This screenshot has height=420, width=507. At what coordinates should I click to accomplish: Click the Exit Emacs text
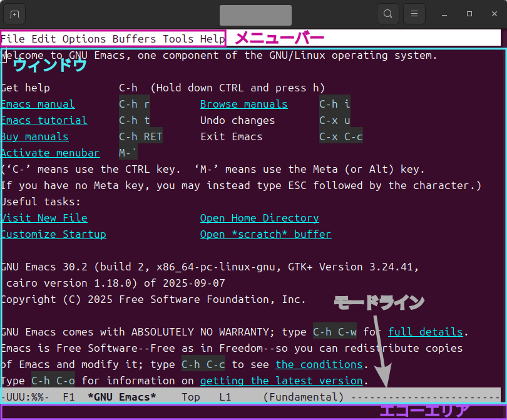click(232, 137)
